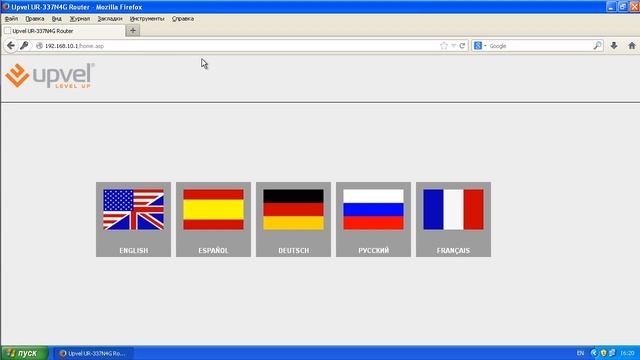This screenshot has width=640, height=360.
Task: Restore down the Firefox window
Action: [623, 7]
